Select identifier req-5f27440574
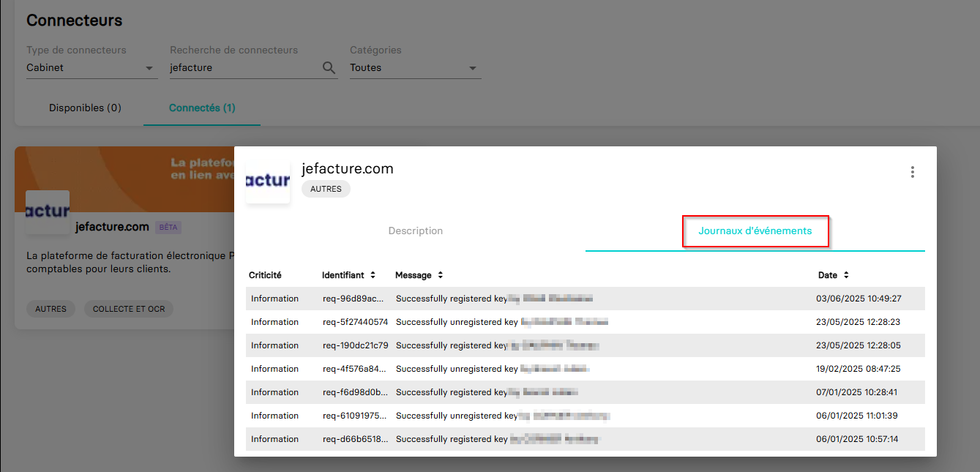The image size is (980, 472). click(x=356, y=322)
